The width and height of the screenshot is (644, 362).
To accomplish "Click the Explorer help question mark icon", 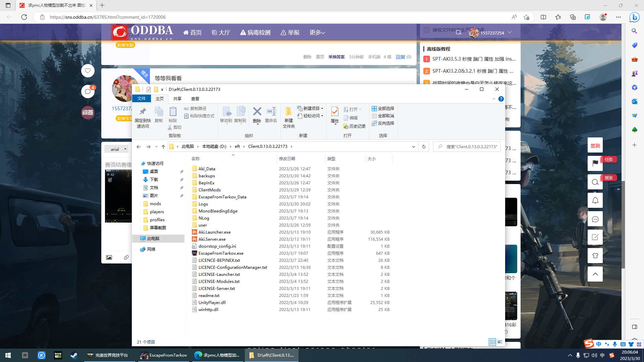I will coord(501,99).
